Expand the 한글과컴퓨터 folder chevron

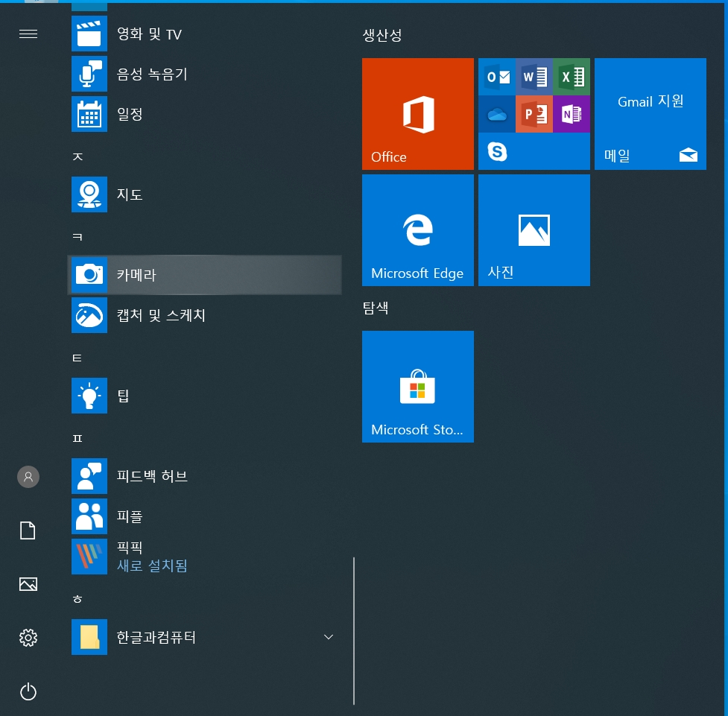click(x=329, y=636)
